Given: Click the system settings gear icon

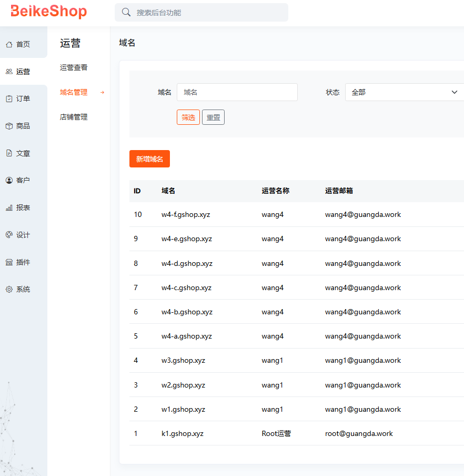Looking at the screenshot, I should tap(9, 290).
